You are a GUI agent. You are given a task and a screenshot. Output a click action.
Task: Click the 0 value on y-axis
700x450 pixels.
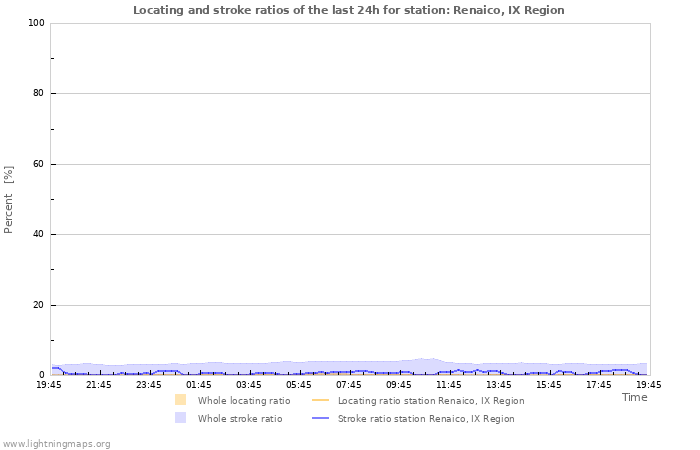42,375
